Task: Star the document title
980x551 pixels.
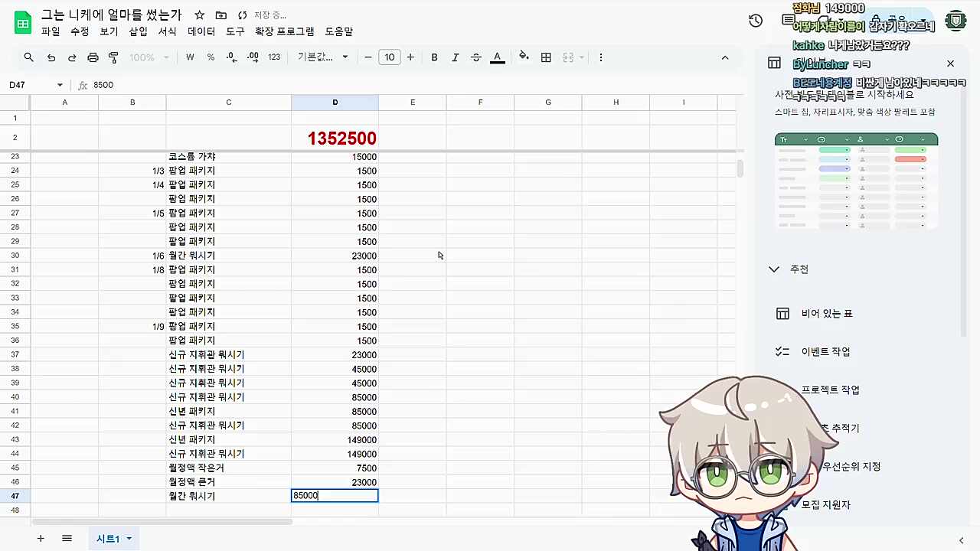Action: pyautogui.click(x=199, y=15)
